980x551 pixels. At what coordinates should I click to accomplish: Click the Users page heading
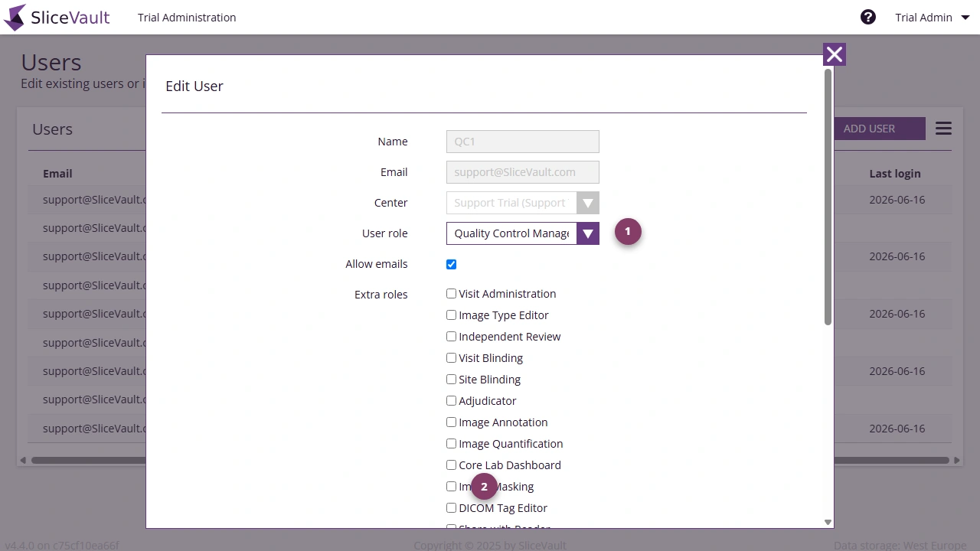[51, 62]
